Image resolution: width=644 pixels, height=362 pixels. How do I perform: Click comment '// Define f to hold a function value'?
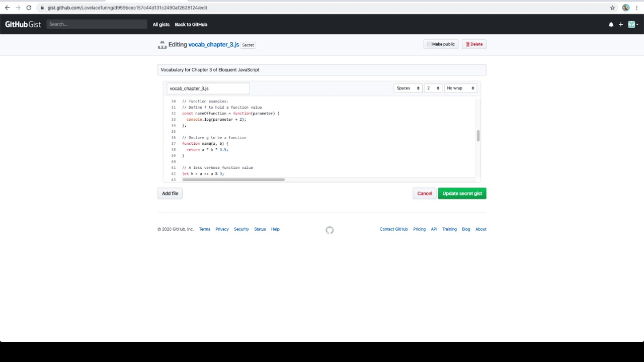(x=222, y=107)
